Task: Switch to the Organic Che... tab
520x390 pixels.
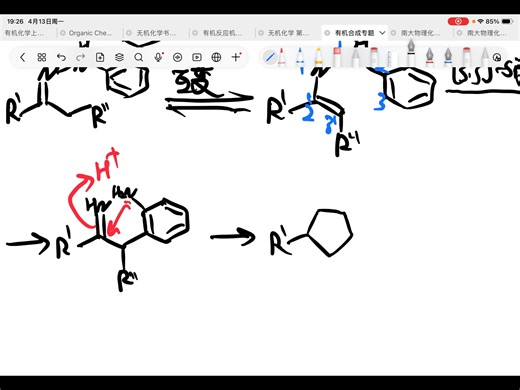Action: pyautogui.click(x=90, y=33)
